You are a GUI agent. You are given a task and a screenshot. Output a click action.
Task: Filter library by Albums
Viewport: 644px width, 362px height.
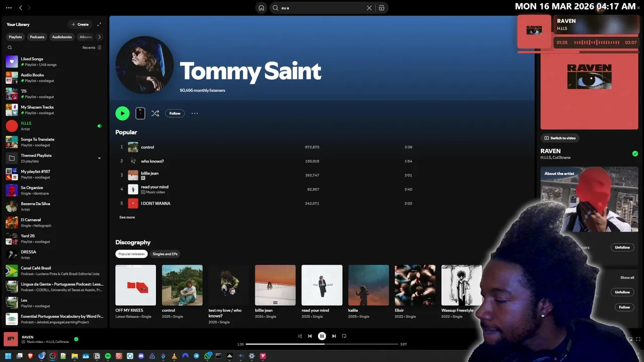pyautogui.click(x=86, y=37)
